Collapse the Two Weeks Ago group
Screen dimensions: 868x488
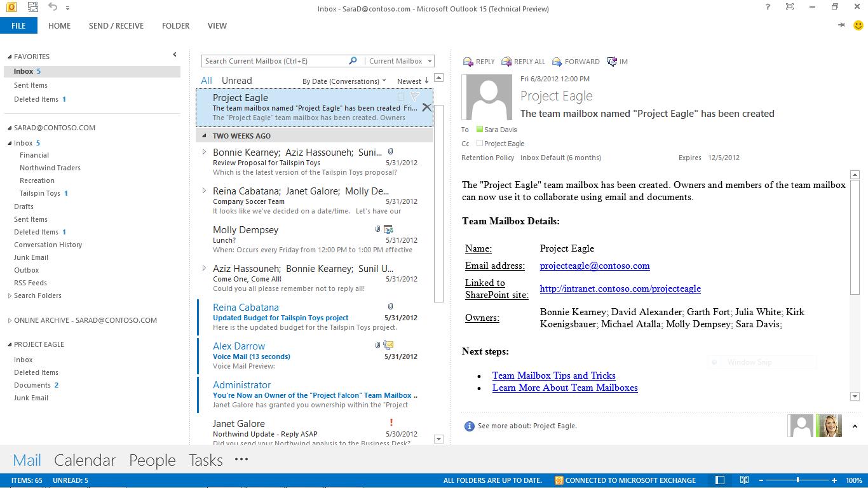click(204, 135)
